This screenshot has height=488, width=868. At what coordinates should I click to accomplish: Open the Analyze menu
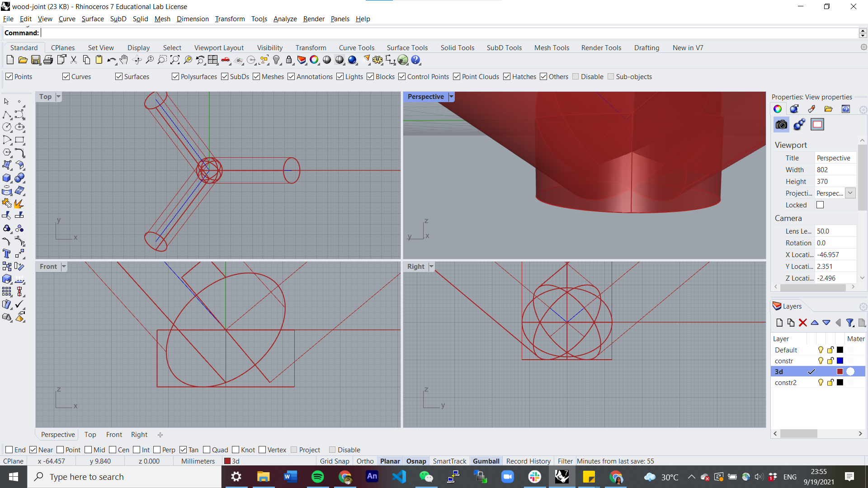(x=285, y=19)
